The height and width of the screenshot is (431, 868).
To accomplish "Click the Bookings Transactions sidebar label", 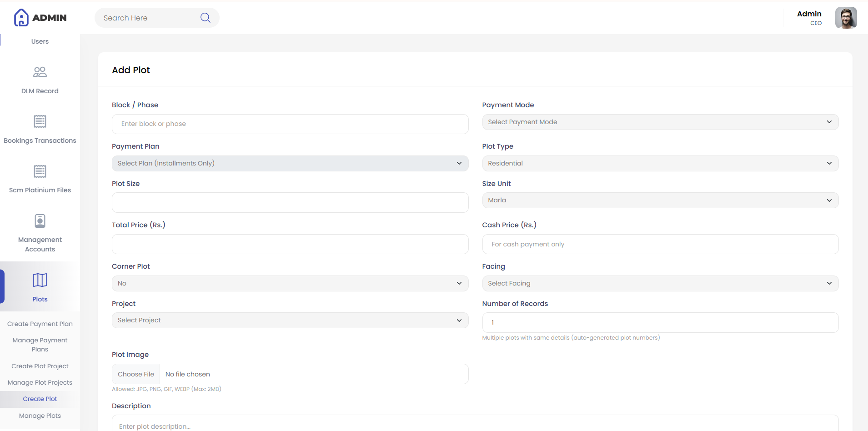I will [x=40, y=140].
